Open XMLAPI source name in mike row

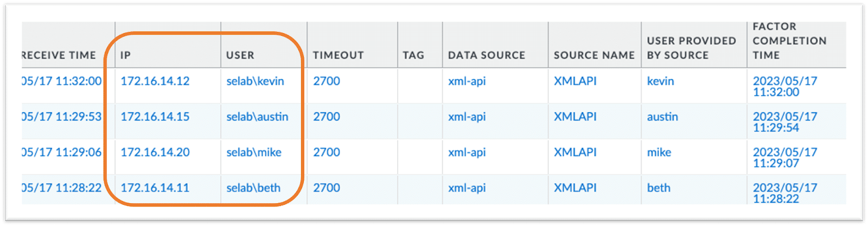click(575, 152)
